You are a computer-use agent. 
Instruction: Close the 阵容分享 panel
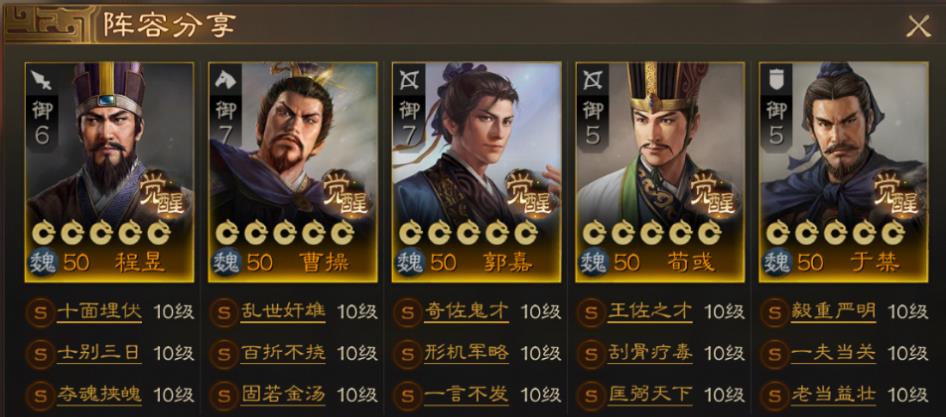(x=918, y=27)
